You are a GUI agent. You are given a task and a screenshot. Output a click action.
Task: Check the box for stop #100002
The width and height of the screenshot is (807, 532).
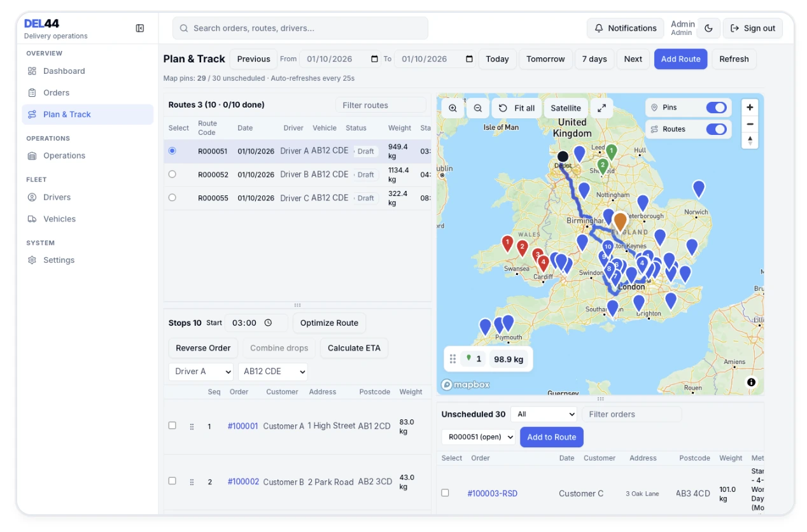click(172, 480)
